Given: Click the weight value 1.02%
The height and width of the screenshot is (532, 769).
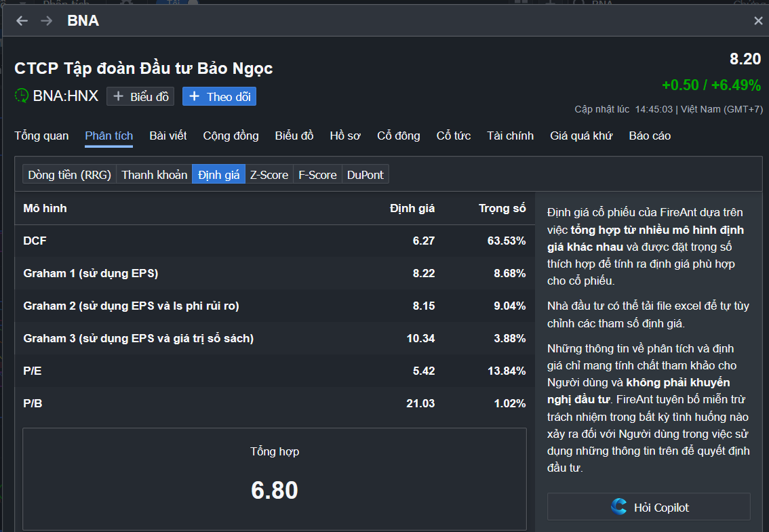Looking at the screenshot, I should pyautogui.click(x=509, y=403).
